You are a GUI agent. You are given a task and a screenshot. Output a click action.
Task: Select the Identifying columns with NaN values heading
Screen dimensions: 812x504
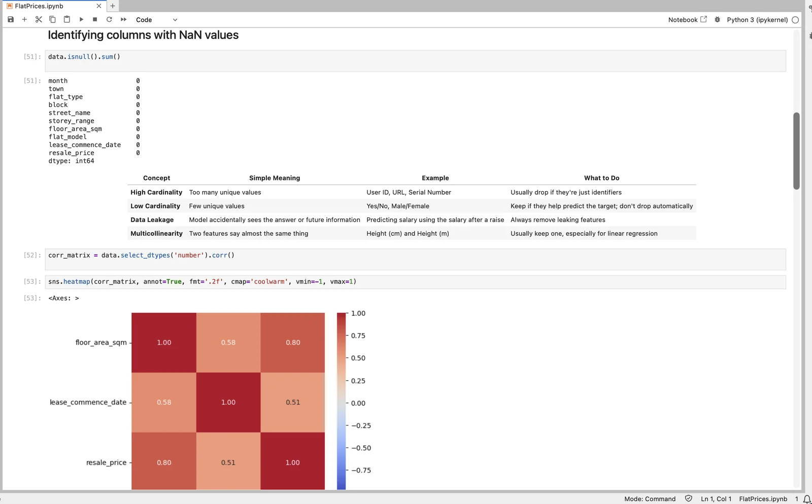pos(143,35)
